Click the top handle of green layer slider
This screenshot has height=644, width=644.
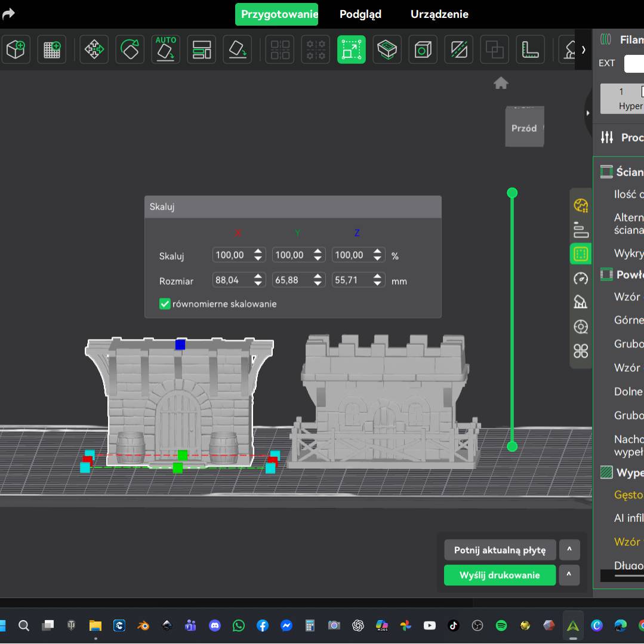click(x=511, y=193)
